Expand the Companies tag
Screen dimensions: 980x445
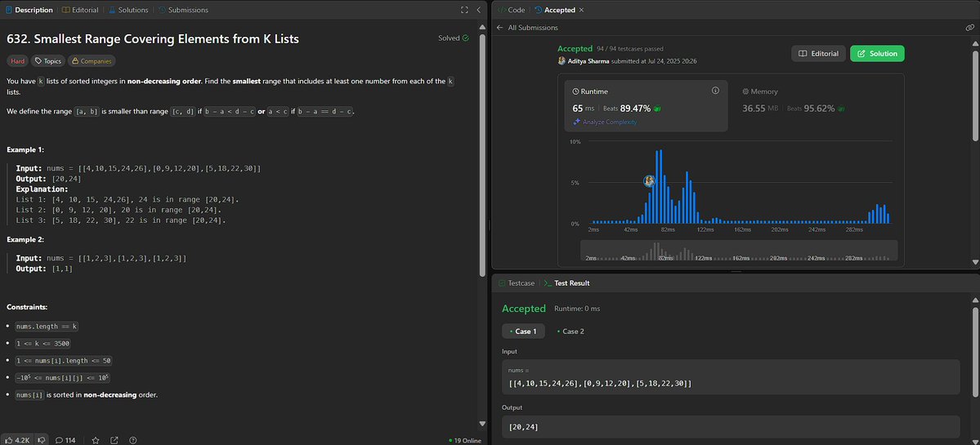click(x=92, y=61)
